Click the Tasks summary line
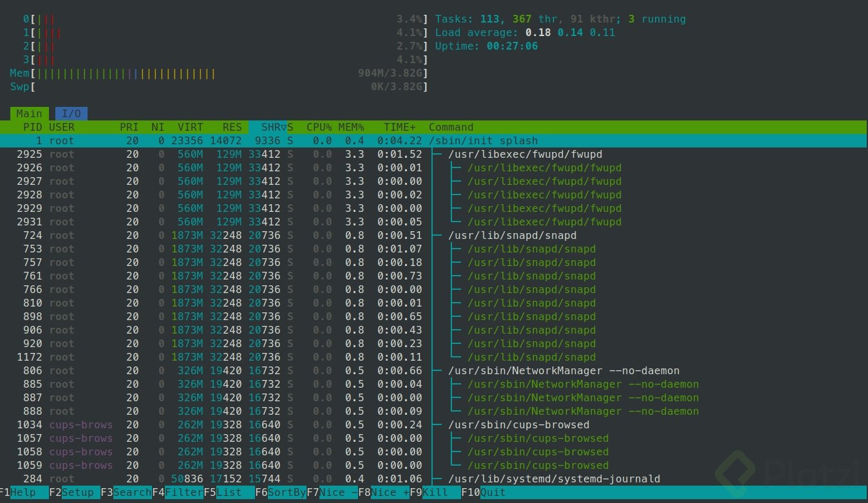 560,19
